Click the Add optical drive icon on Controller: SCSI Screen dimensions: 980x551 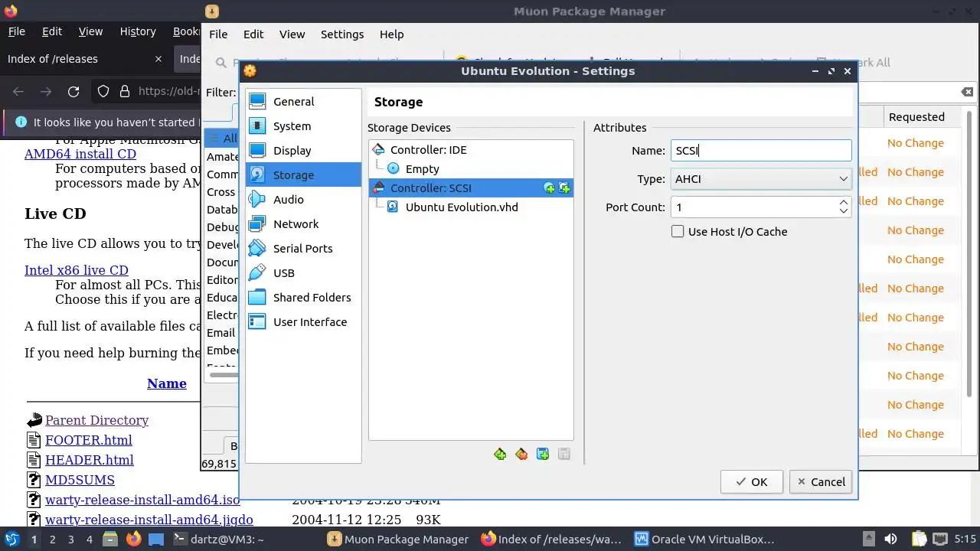(x=549, y=188)
